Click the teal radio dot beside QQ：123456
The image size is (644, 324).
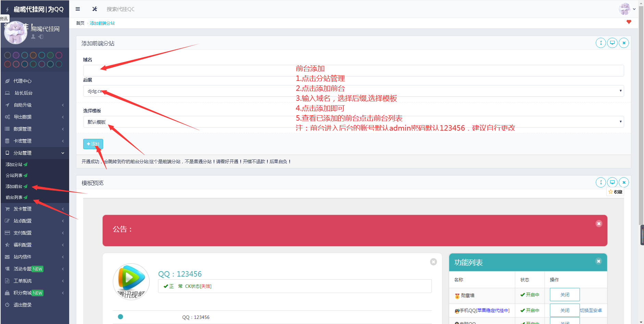click(121, 317)
